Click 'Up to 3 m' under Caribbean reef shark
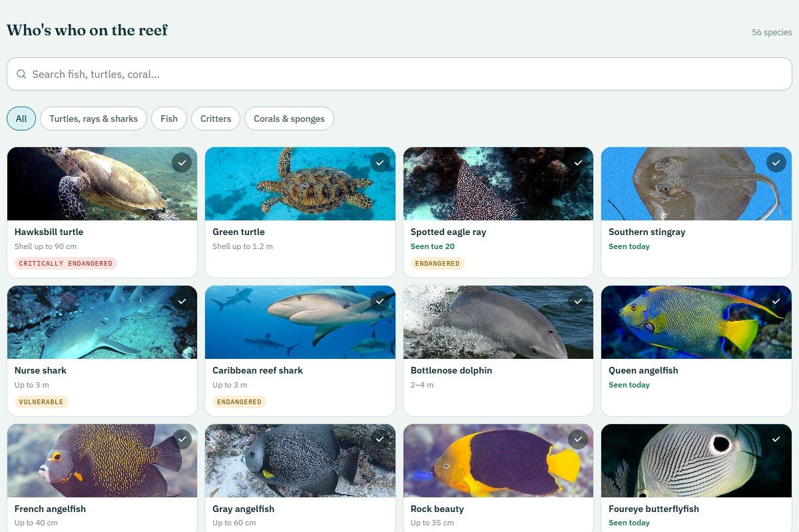The image size is (799, 532). (230, 385)
